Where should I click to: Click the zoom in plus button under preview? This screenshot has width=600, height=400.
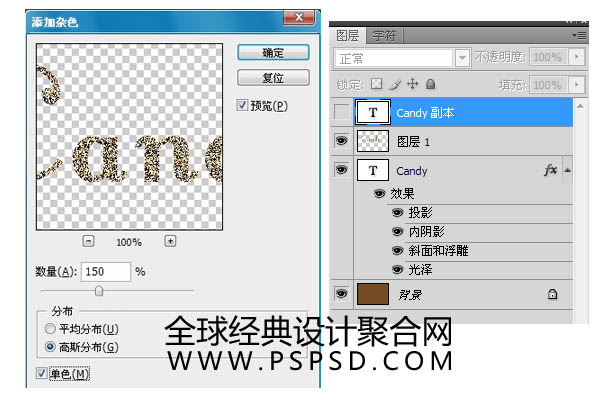170,241
